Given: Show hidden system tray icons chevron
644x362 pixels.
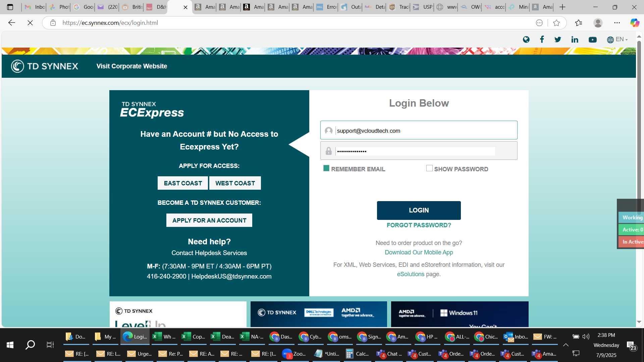Looking at the screenshot, I should click(566, 345).
